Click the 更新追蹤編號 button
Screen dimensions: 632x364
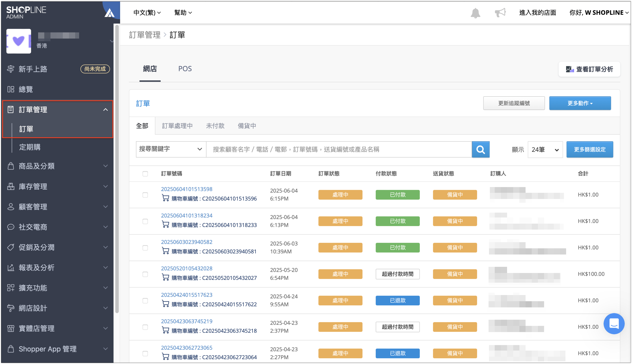click(x=514, y=103)
